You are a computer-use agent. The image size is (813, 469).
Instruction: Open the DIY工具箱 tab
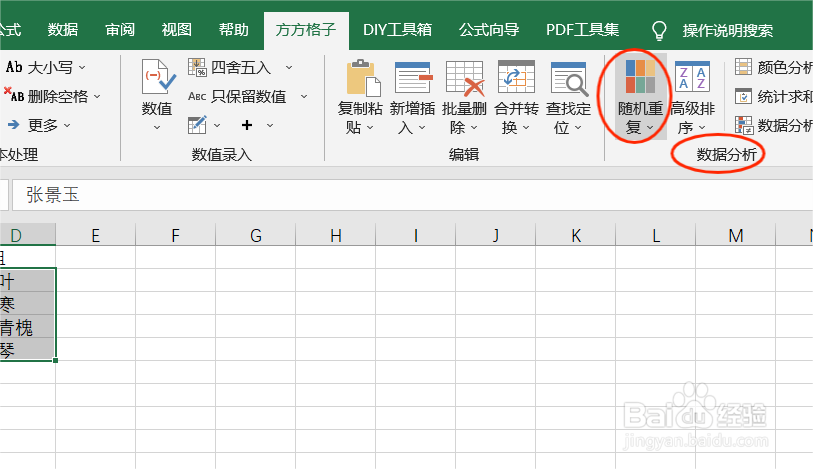coord(397,30)
